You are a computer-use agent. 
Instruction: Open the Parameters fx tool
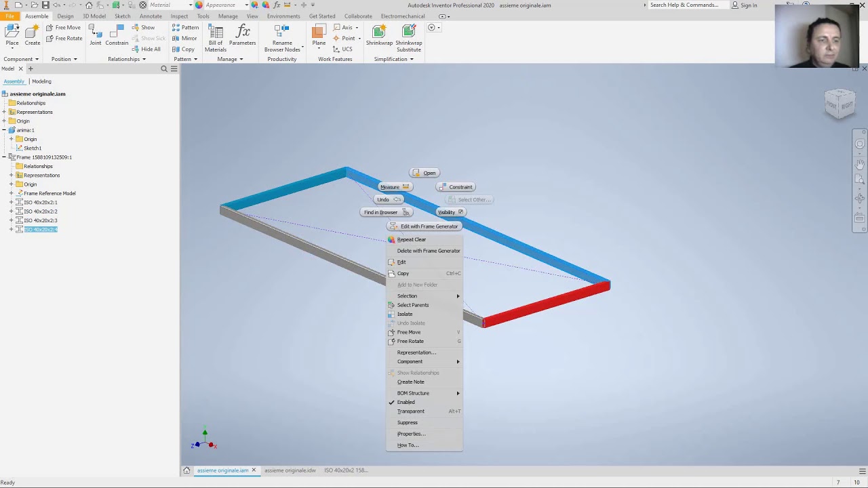coord(242,35)
